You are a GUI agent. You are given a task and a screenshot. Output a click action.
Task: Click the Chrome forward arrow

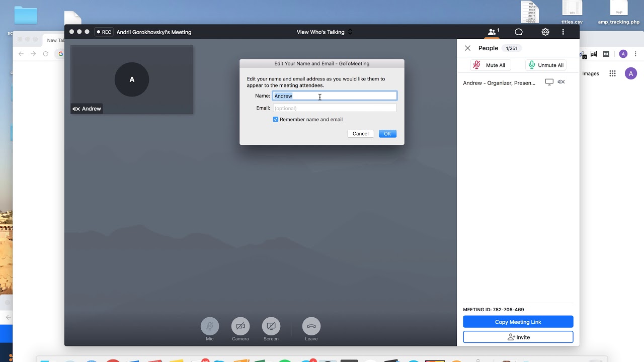(x=33, y=54)
